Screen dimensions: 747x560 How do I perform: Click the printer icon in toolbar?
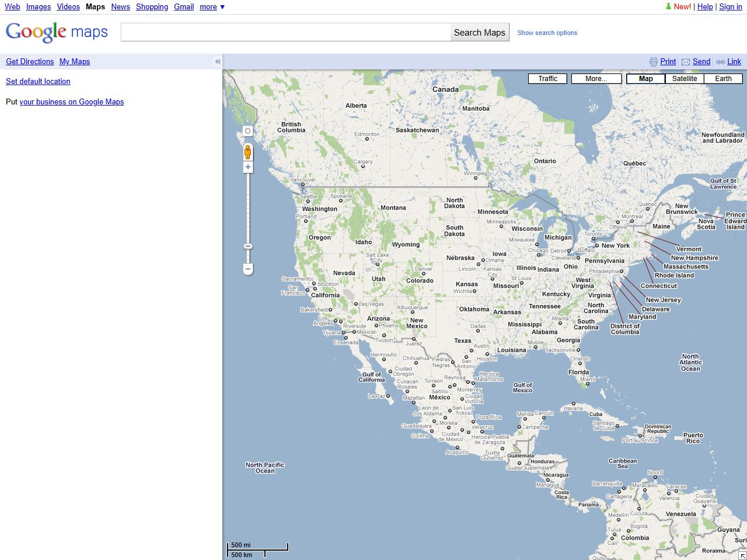[654, 62]
